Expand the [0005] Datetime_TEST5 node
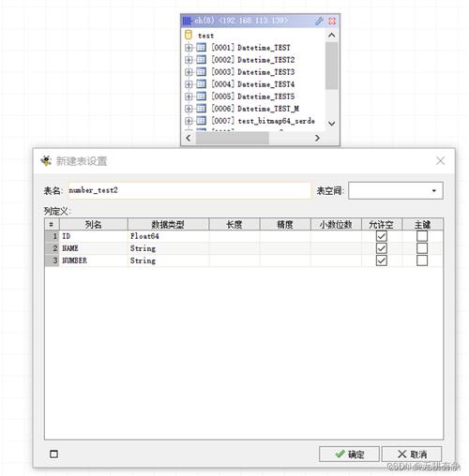This screenshot has height=476, width=469. tap(189, 97)
